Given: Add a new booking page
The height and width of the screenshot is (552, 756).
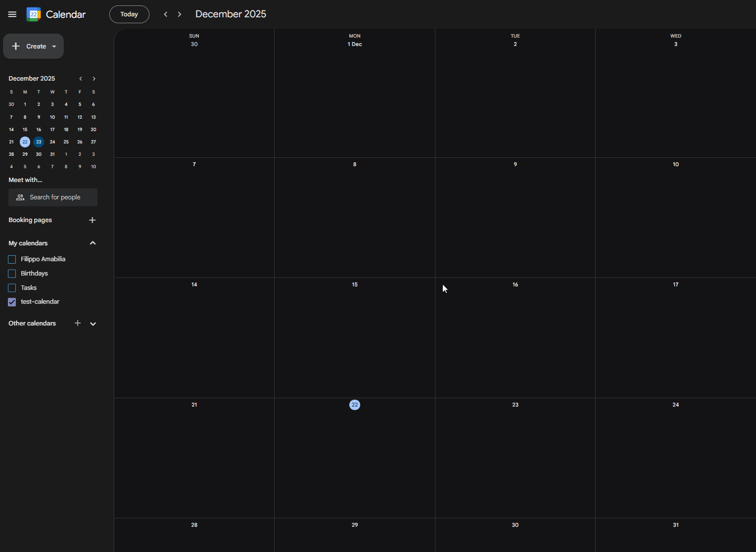Looking at the screenshot, I should pyautogui.click(x=92, y=220).
